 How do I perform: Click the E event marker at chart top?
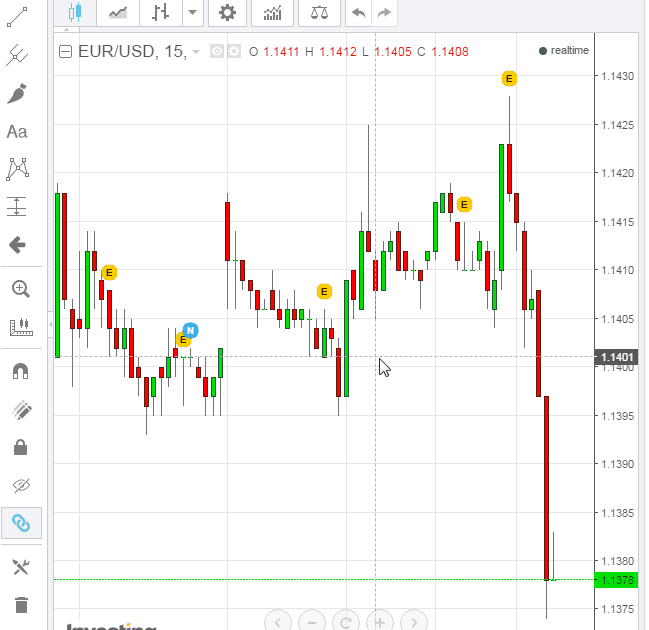(x=509, y=78)
